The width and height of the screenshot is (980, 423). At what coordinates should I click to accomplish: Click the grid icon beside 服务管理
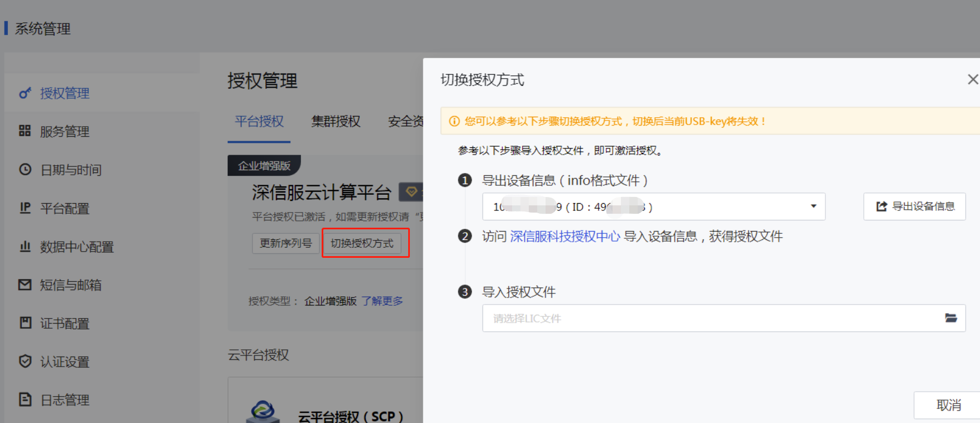click(x=25, y=131)
